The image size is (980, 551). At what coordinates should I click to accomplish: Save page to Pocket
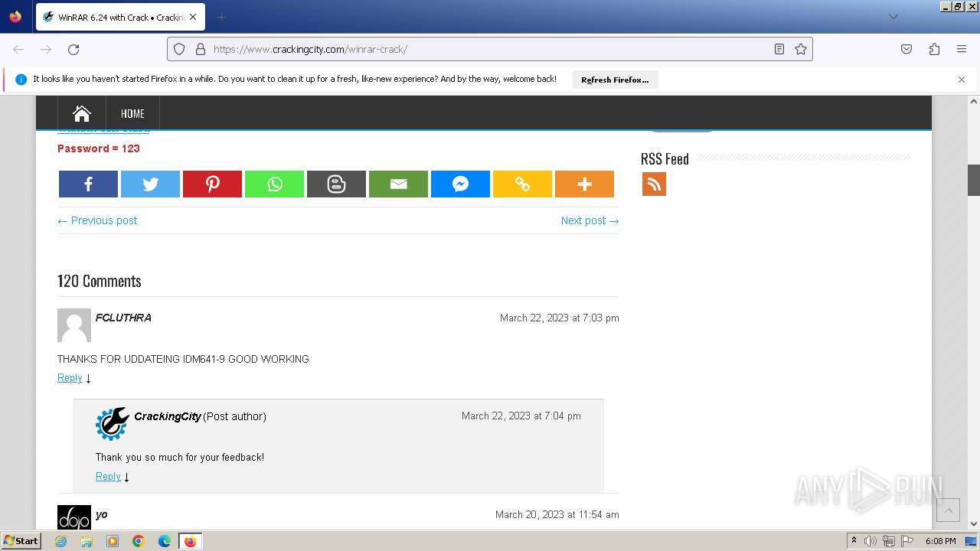(x=906, y=49)
